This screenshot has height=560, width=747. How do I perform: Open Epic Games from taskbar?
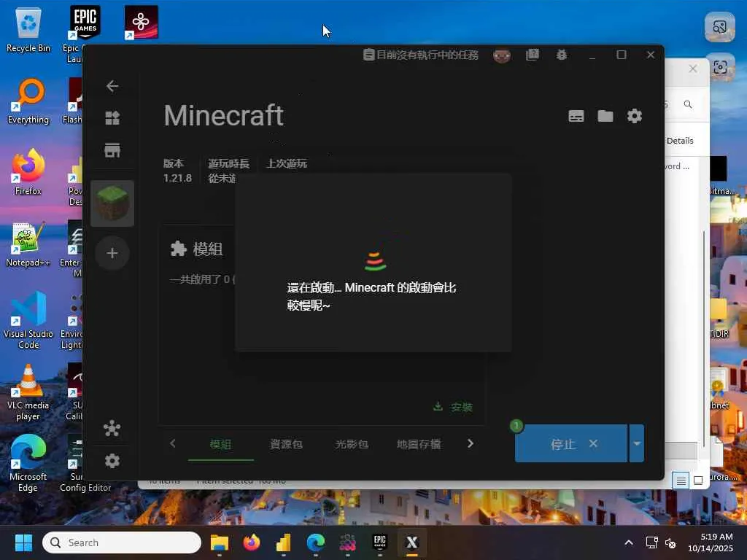click(379, 542)
